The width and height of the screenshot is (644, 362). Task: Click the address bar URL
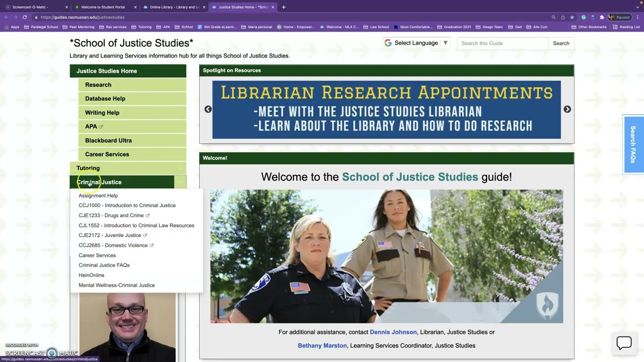pyautogui.click(x=83, y=17)
